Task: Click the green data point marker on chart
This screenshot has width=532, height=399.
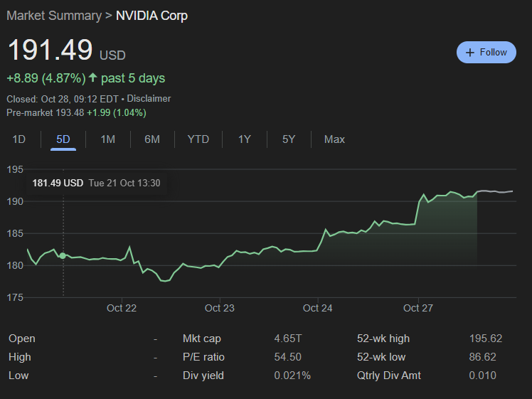Action: point(63,255)
